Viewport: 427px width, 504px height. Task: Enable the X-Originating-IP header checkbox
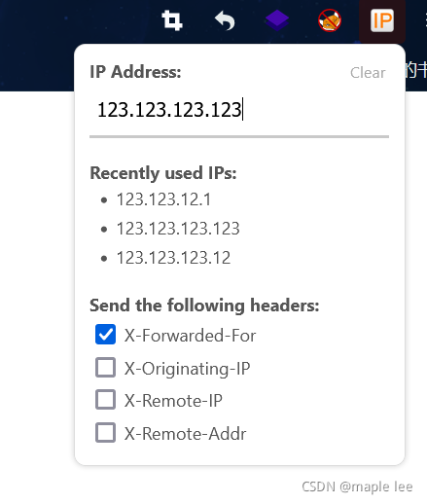(x=105, y=368)
